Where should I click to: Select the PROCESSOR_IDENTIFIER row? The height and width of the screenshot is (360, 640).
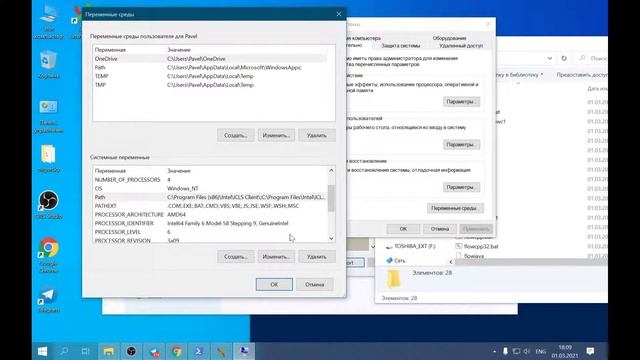coord(210,223)
